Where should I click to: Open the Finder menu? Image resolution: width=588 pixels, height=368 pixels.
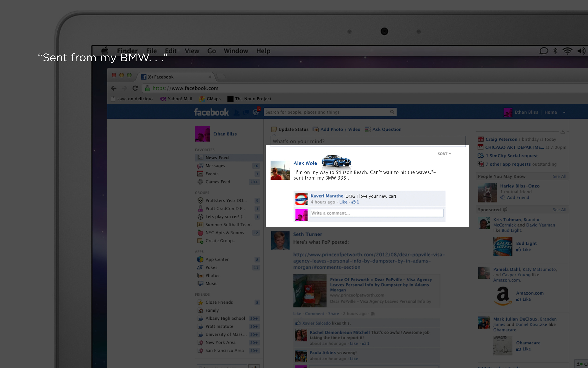click(x=127, y=51)
